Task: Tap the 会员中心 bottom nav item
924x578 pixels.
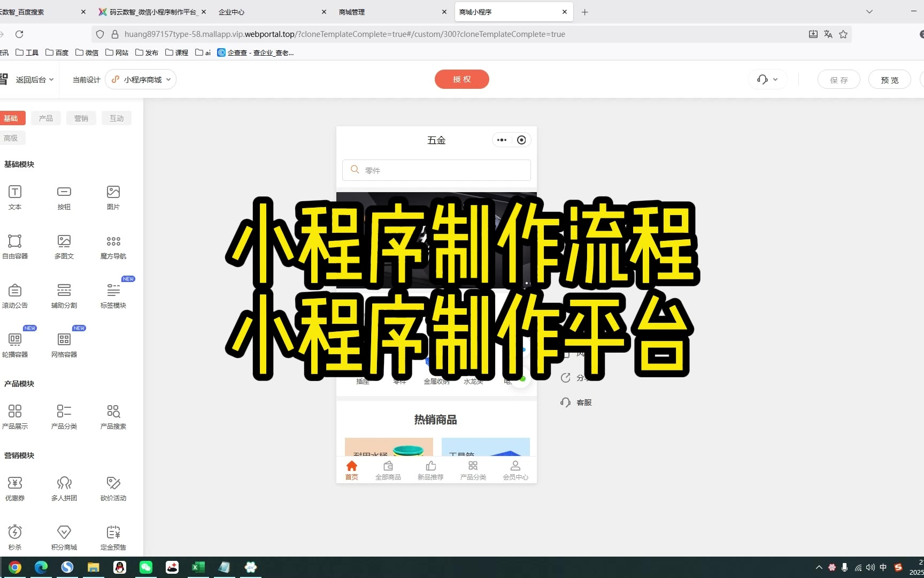Action: point(515,470)
